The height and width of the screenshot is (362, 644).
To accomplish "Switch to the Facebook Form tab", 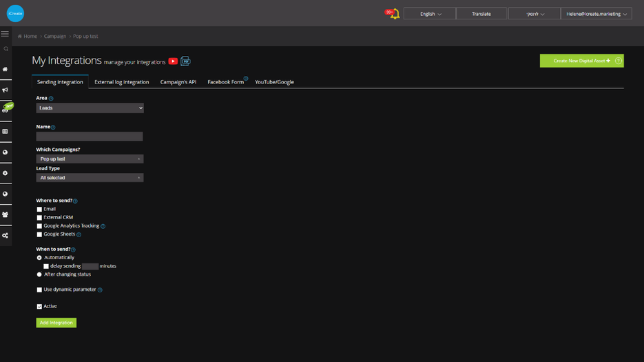I will pyautogui.click(x=225, y=82).
